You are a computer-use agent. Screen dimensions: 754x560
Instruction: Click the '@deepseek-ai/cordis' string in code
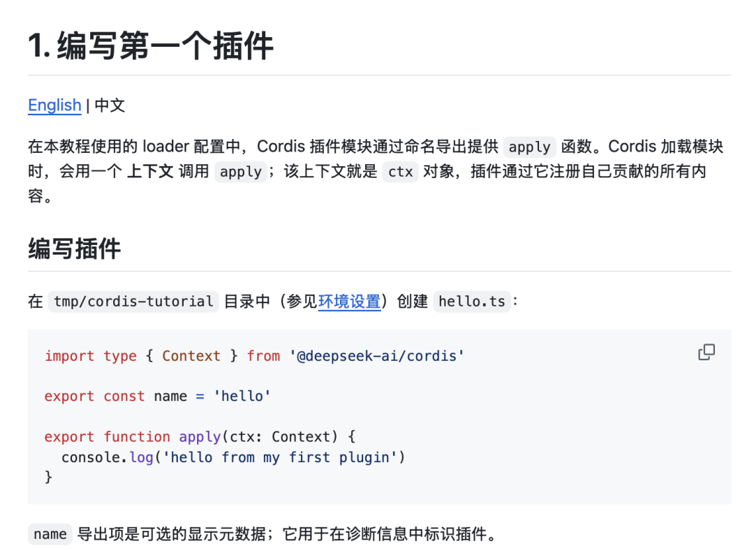click(376, 356)
